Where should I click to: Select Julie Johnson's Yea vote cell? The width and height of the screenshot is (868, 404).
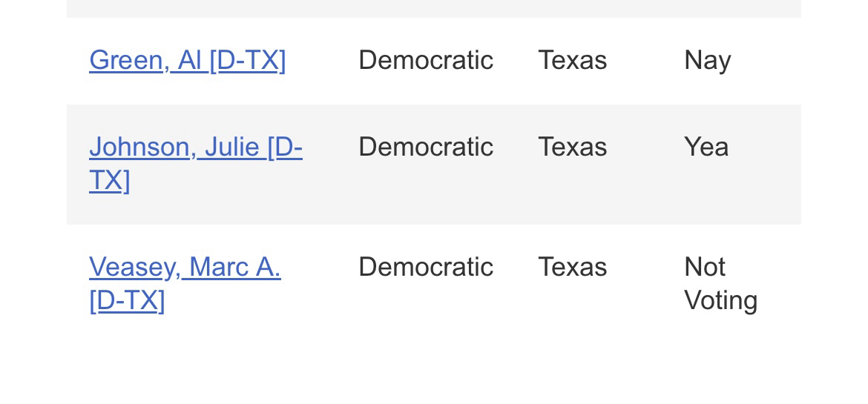[706, 148]
